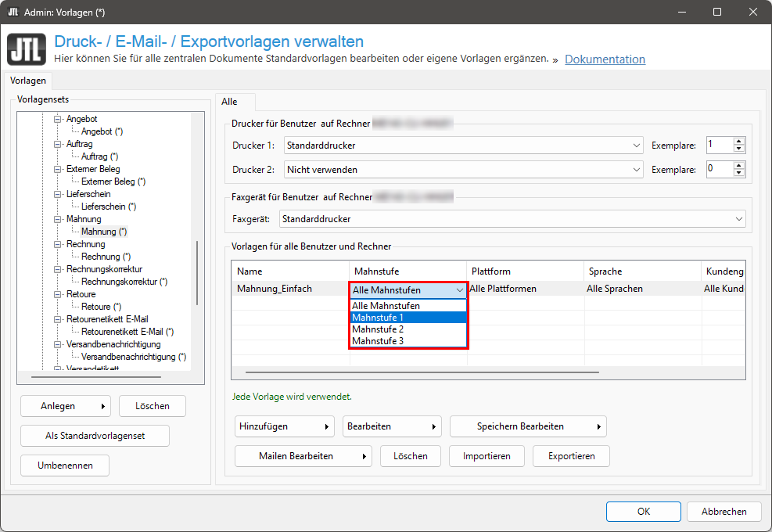Open the Speichern Bearbeiten menu
This screenshot has height=532, width=772.
click(528, 426)
